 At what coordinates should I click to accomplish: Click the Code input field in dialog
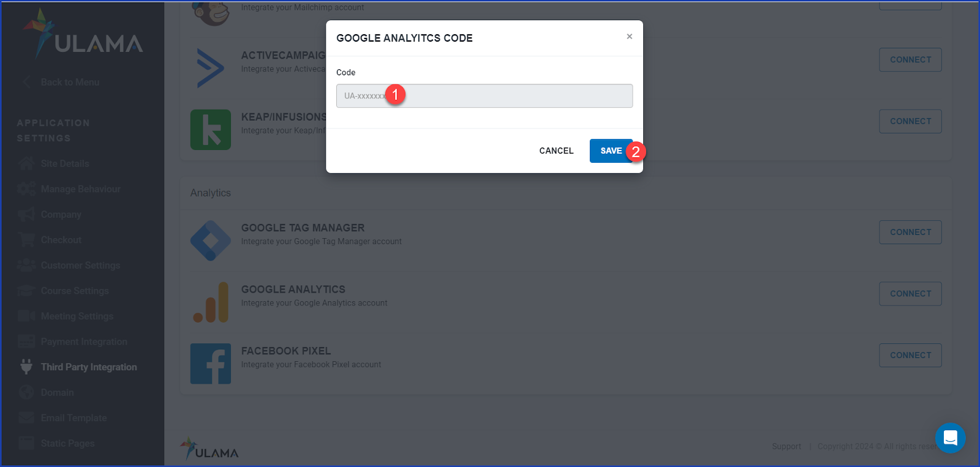tap(484, 96)
